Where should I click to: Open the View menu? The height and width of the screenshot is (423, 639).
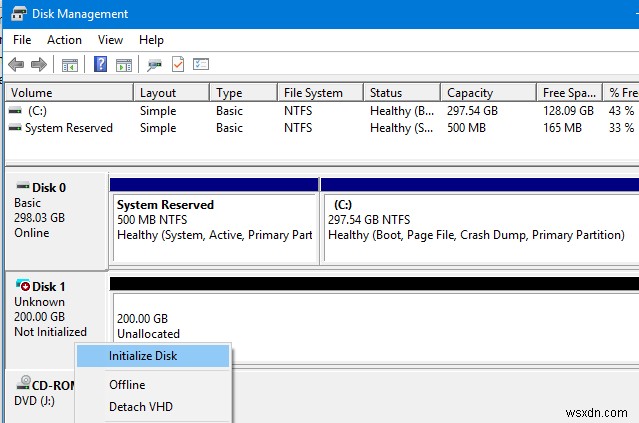click(110, 40)
